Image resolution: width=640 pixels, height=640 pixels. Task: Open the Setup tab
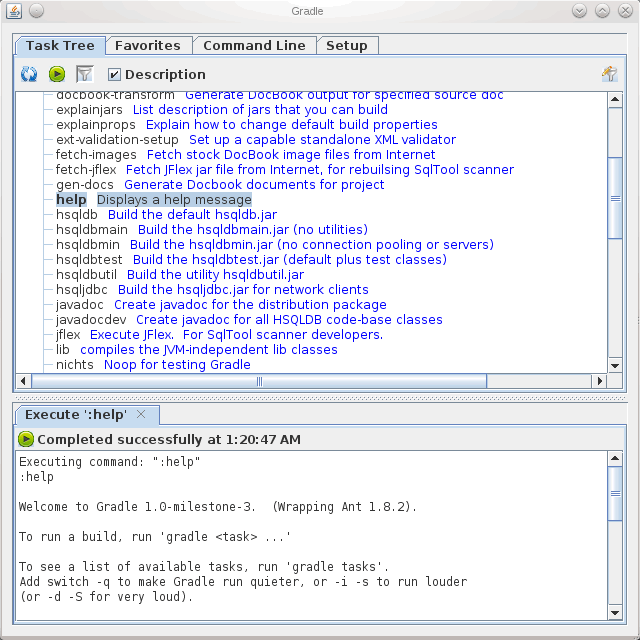pyautogui.click(x=346, y=45)
